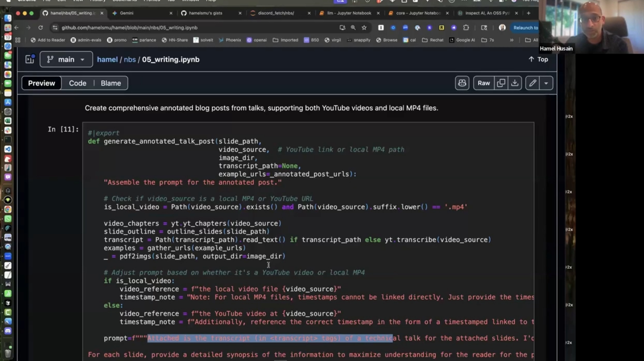Copy raw file contents icon
644x361 pixels.
click(x=501, y=83)
